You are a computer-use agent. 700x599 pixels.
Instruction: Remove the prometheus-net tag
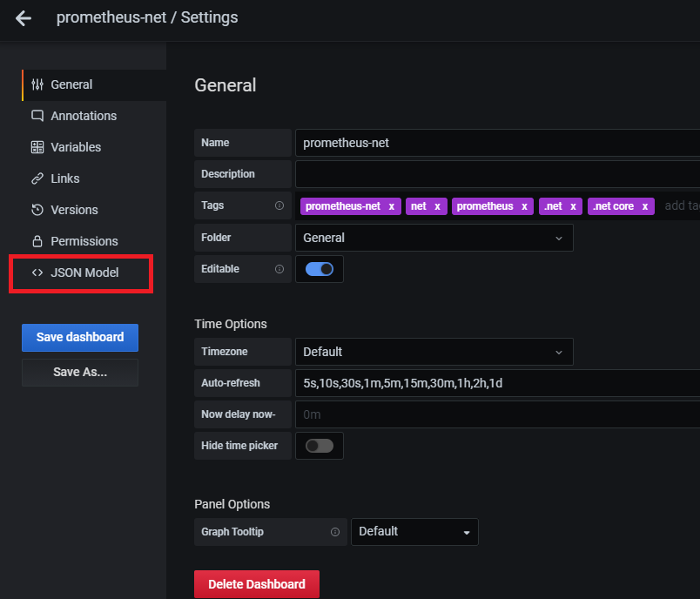[392, 206]
